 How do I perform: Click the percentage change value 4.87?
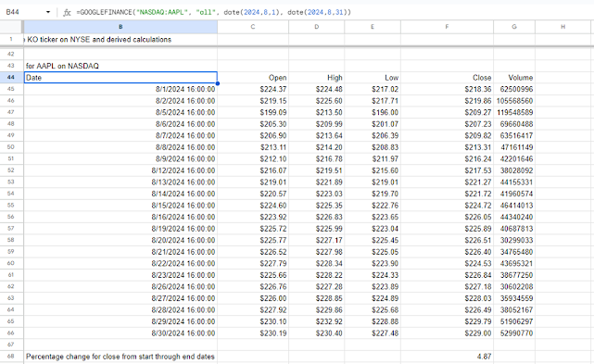click(447, 357)
